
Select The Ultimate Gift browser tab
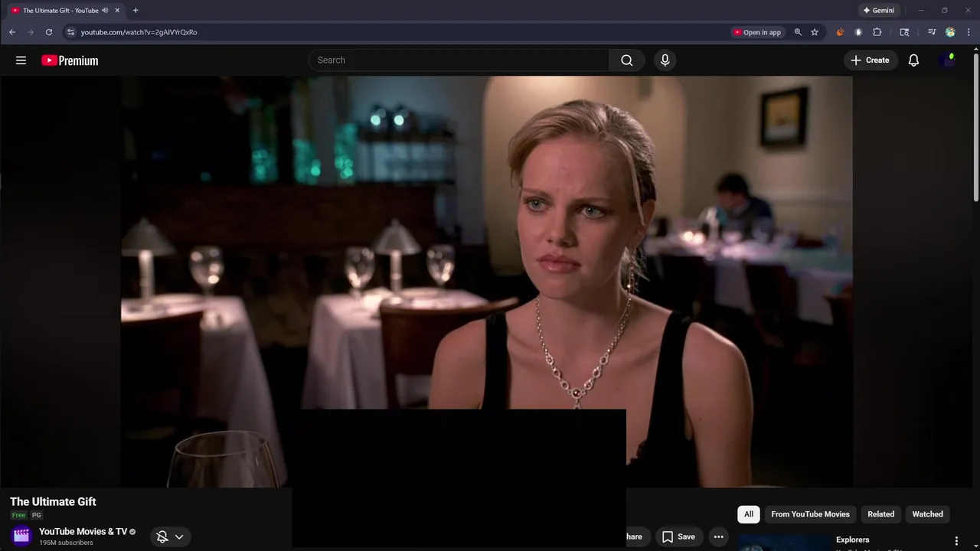65,11
